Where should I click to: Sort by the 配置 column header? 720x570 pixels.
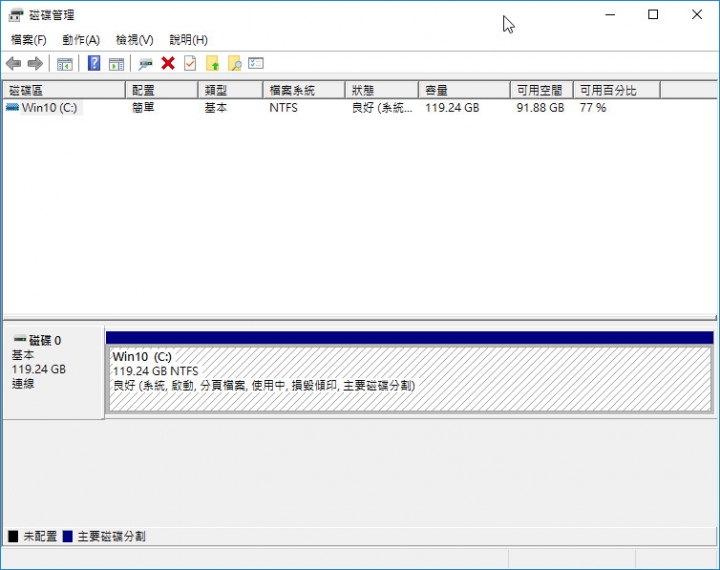point(162,90)
